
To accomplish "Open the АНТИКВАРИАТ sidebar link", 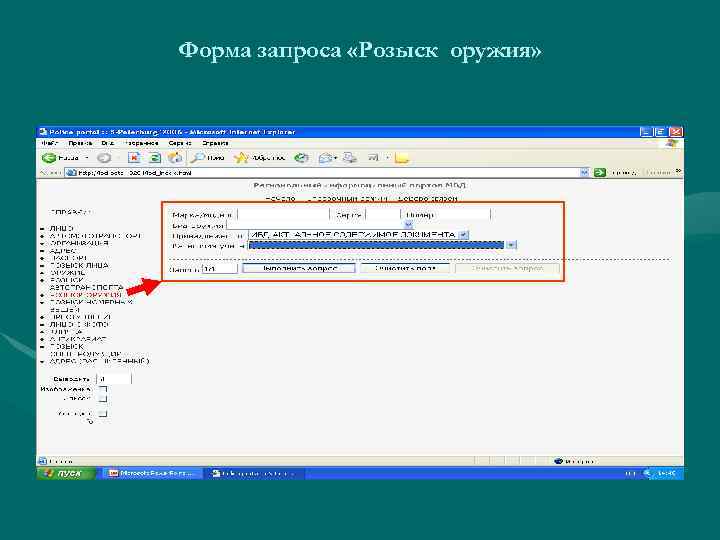I will tap(78, 339).
